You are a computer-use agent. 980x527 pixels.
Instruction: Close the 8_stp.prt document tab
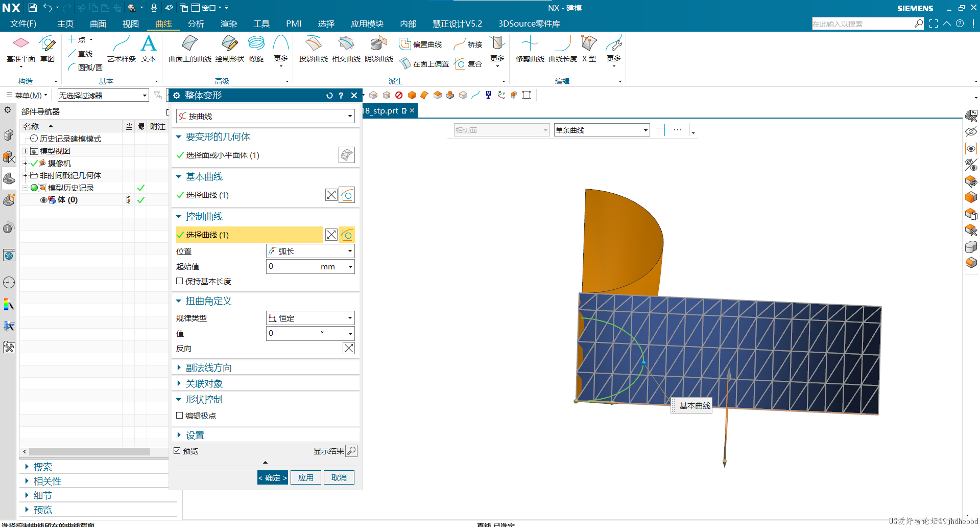[x=412, y=110]
